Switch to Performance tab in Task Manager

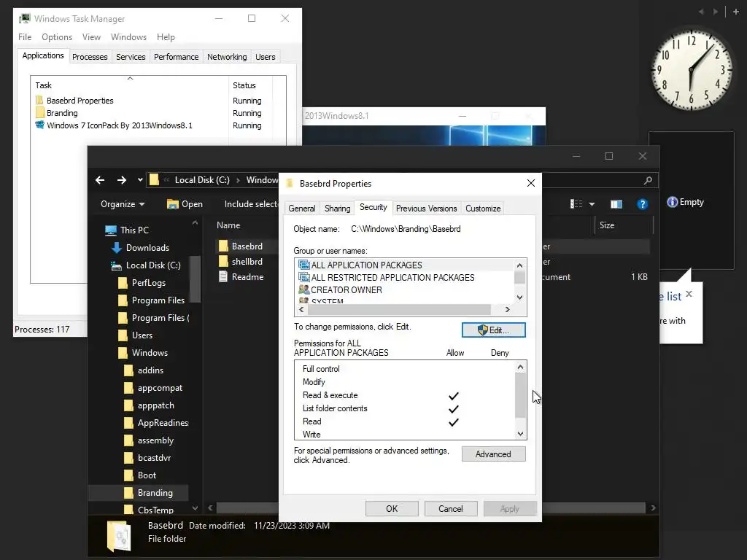[177, 57]
